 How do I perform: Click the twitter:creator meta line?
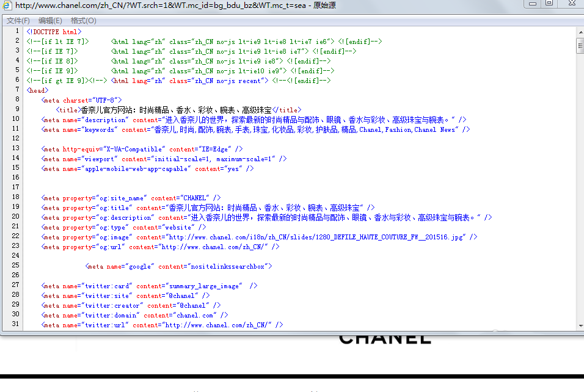coord(131,305)
